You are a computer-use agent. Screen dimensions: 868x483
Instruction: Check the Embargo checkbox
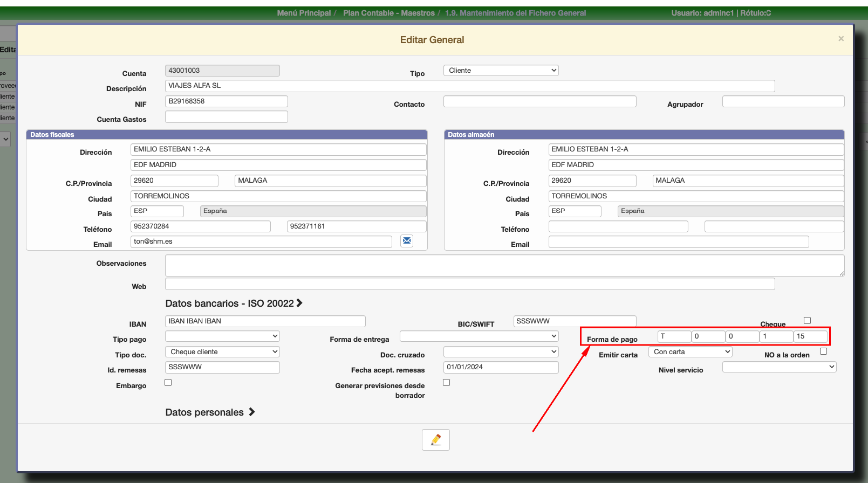point(168,383)
